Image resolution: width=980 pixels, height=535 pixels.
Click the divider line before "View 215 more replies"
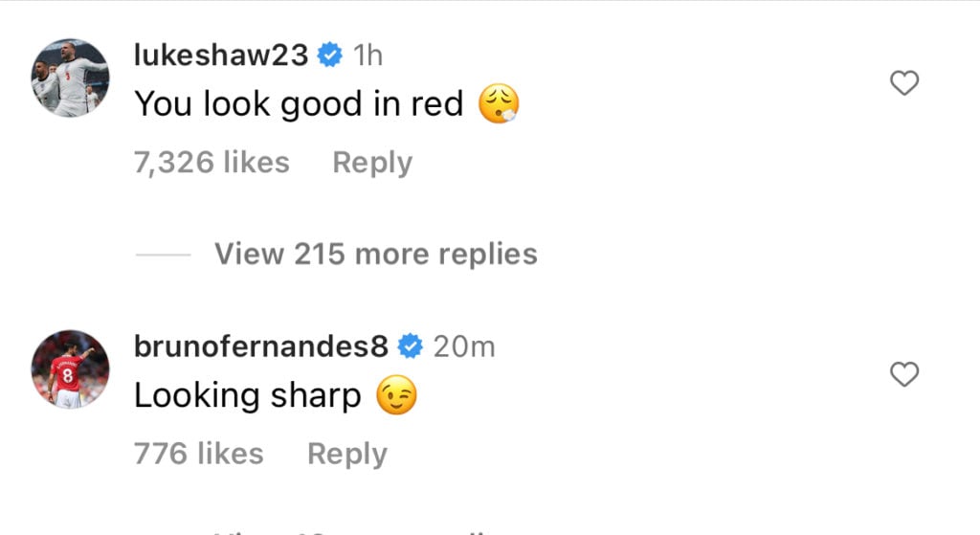tap(163, 255)
